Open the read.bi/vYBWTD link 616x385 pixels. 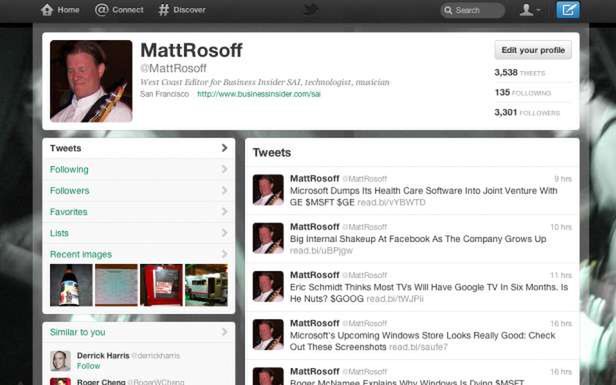pos(391,202)
